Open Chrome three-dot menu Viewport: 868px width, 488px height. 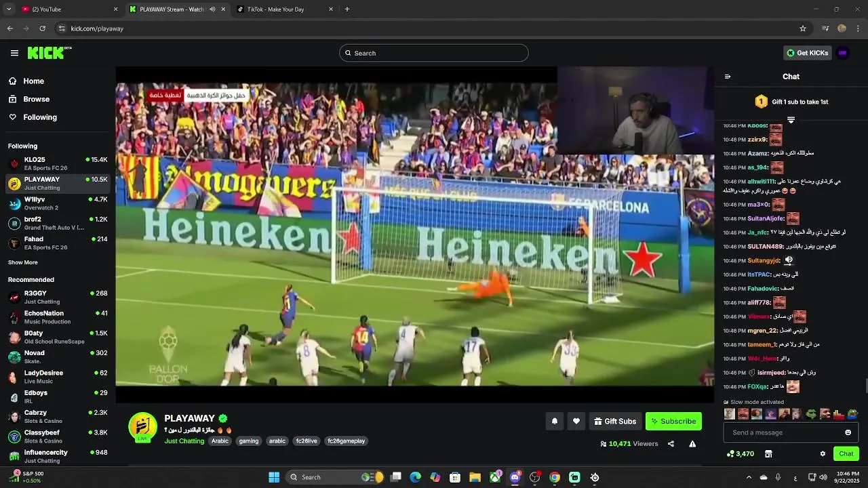[859, 28]
